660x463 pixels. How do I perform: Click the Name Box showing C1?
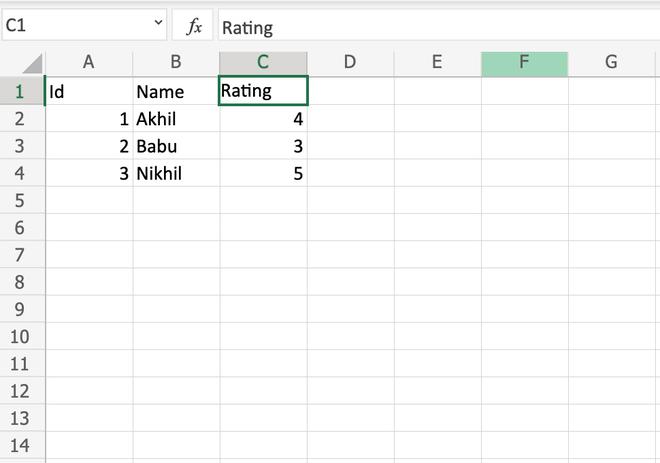(x=70, y=26)
